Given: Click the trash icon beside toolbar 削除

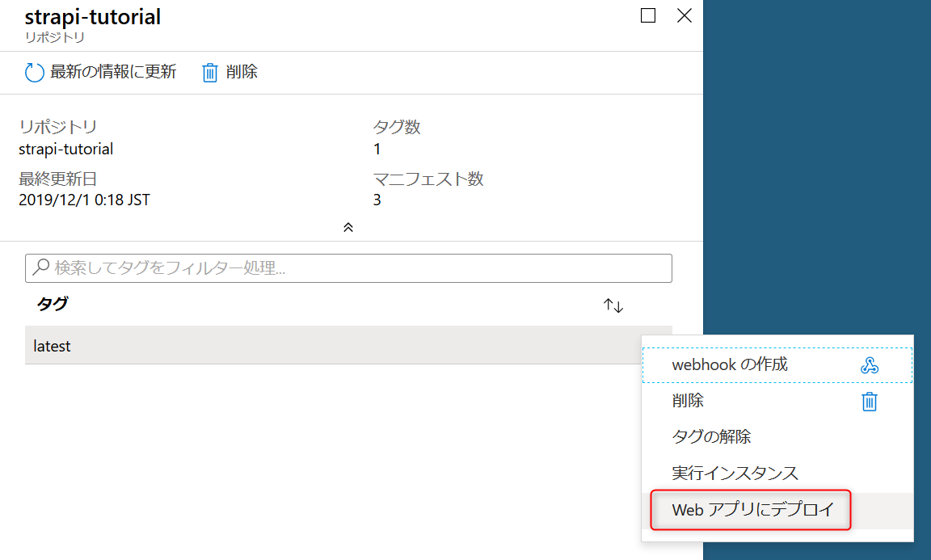Looking at the screenshot, I should [x=209, y=72].
